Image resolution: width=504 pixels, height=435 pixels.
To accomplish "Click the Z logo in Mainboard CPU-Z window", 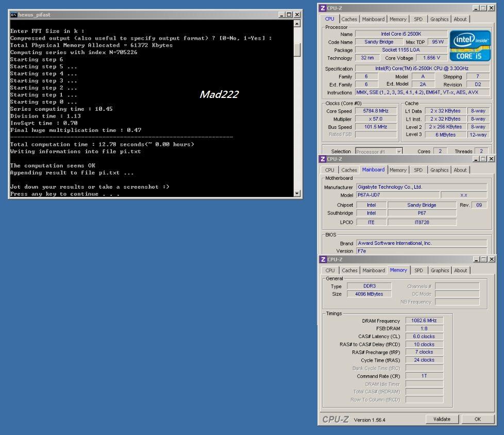I will [x=323, y=159].
